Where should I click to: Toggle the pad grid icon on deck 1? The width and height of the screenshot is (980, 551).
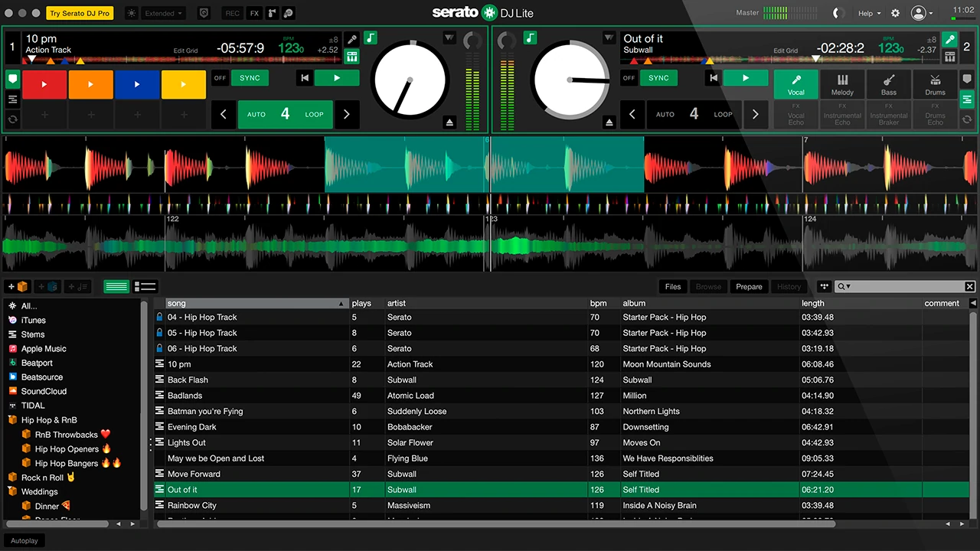point(351,57)
